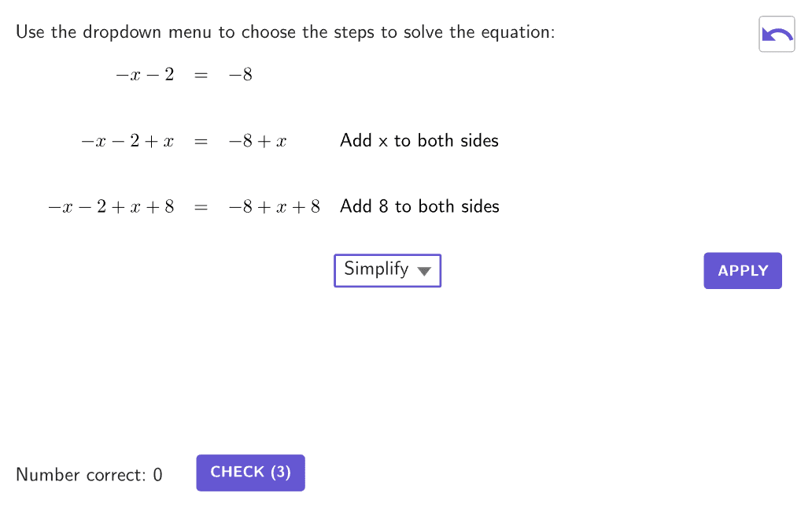
Task: Open the Simplify step dropdown
Action: pyautogui.click(x=387, y=270)
